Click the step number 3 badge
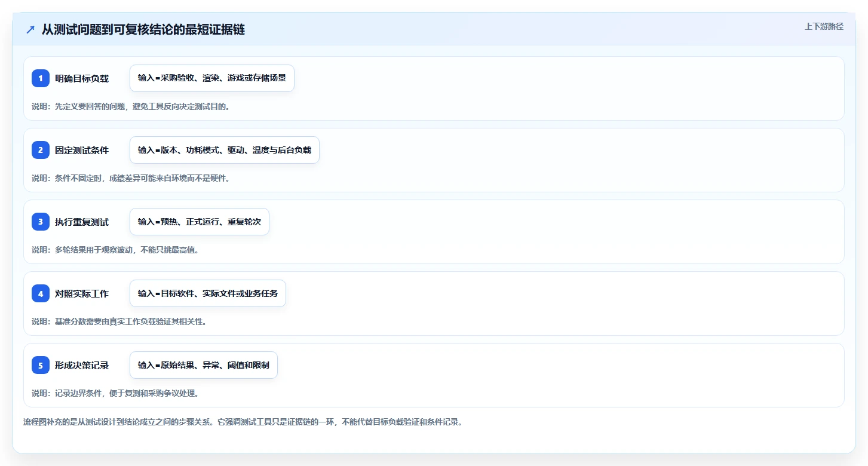 (41, 222)
